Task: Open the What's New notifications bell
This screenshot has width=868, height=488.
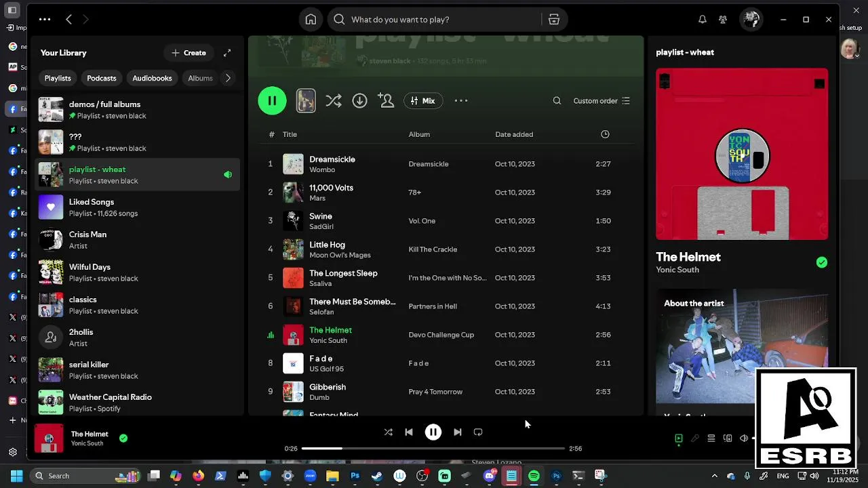Action: 703,20
